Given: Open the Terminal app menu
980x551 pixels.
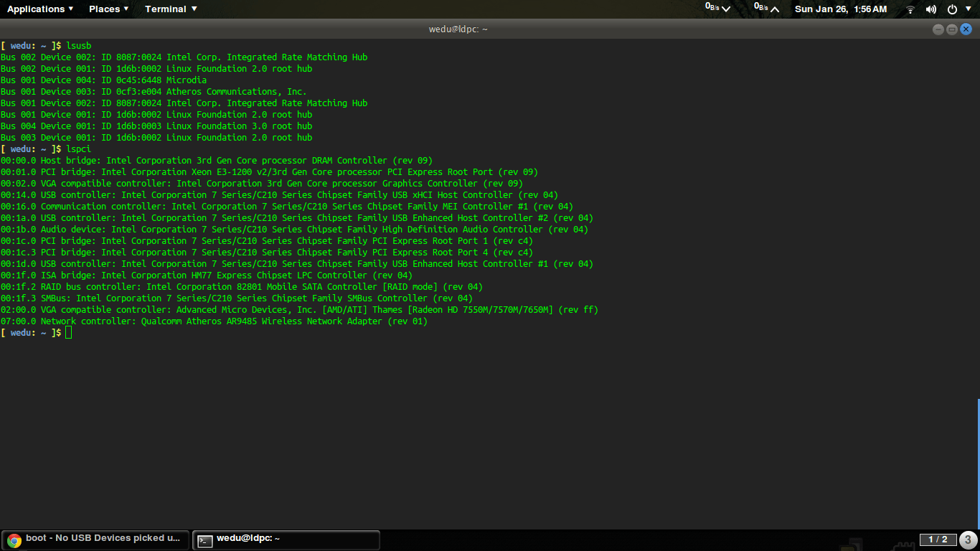Looking at the screenshot, I should (x=171, y=9).
